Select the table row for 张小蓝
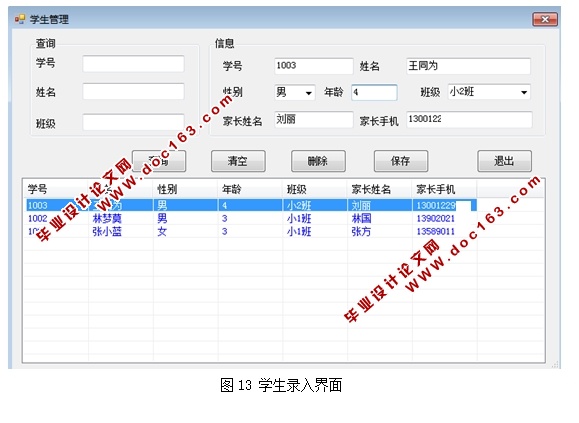The width and height of the screenshot is (579, 423). point(251,232)
